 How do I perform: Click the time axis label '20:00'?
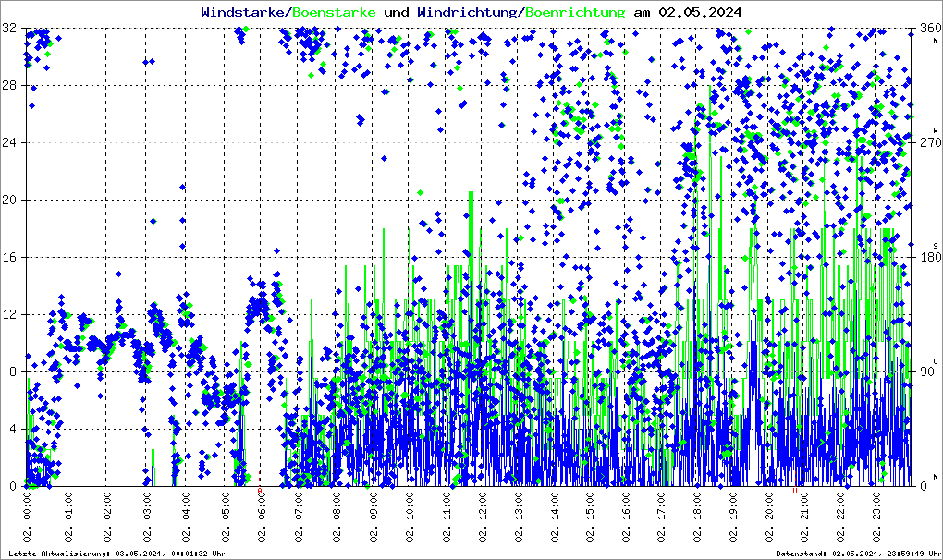tap(770, 506)
